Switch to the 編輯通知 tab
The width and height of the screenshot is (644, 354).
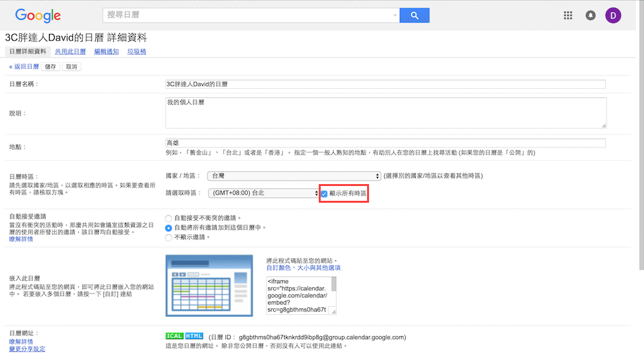tap(106, 51)
